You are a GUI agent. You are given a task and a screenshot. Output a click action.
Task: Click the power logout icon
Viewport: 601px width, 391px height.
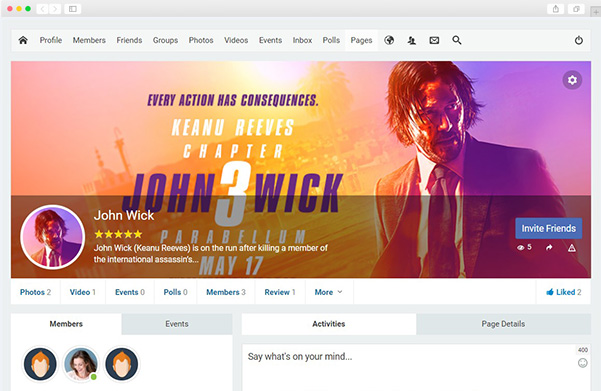tap(579, 40)
